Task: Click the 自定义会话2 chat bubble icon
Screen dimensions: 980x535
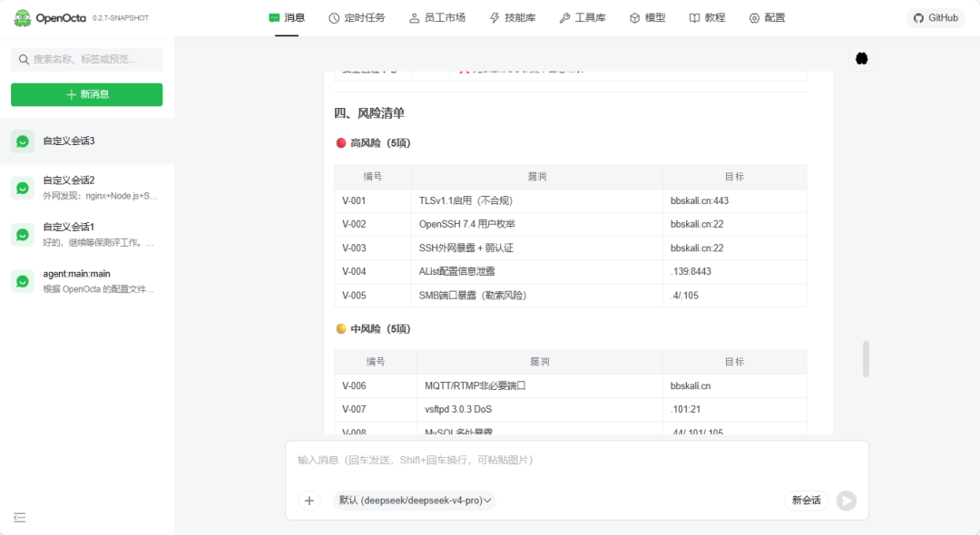Action: pos(23,188)
